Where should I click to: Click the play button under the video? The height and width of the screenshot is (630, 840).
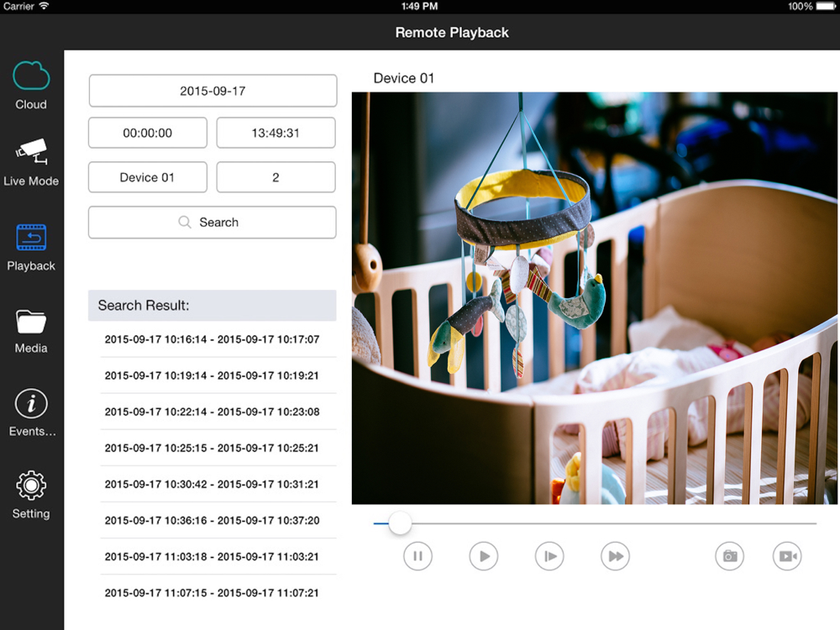pos(484,556)
